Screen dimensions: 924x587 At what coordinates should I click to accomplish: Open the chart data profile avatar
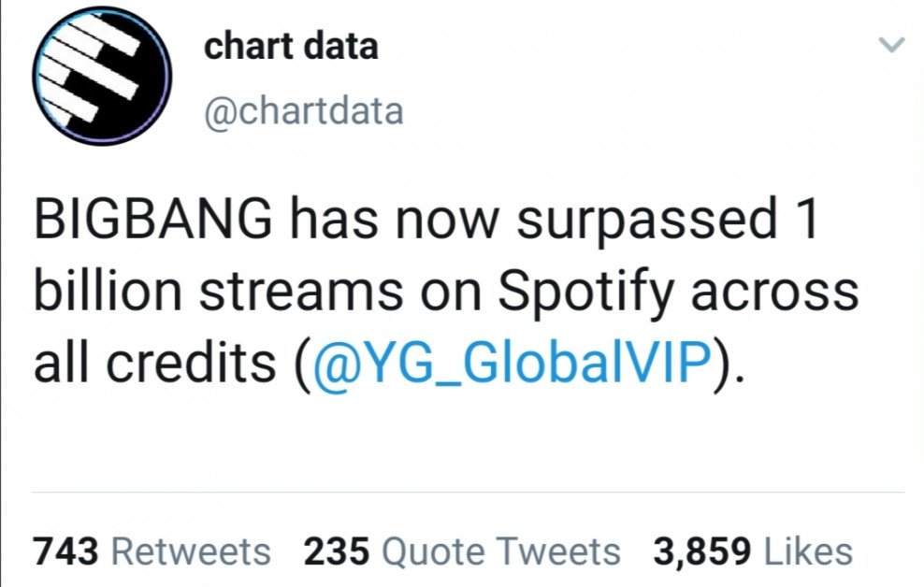point(102,76)
